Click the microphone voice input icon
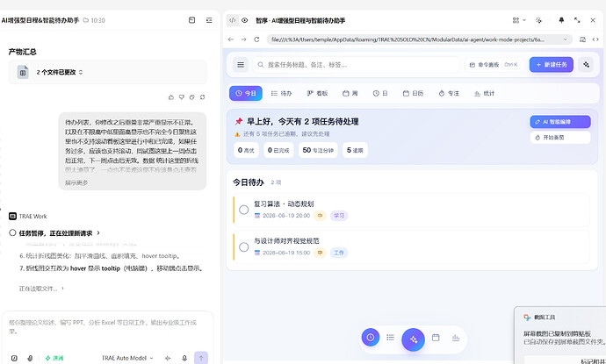 click(184, 358)
